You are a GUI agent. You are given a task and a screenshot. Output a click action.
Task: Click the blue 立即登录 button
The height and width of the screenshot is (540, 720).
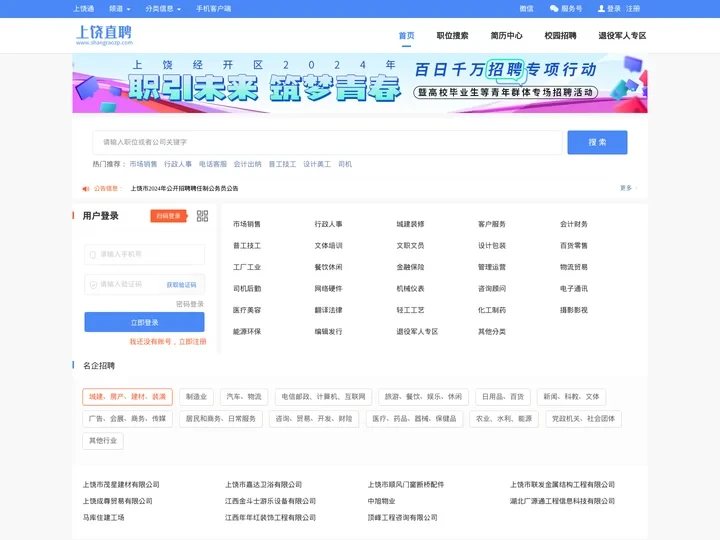[x=144, y=322]
